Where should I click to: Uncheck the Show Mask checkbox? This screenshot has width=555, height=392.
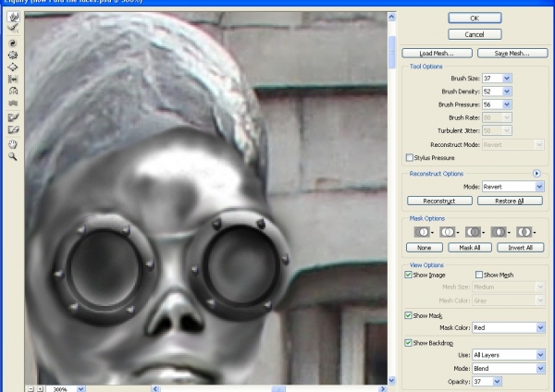408,315
